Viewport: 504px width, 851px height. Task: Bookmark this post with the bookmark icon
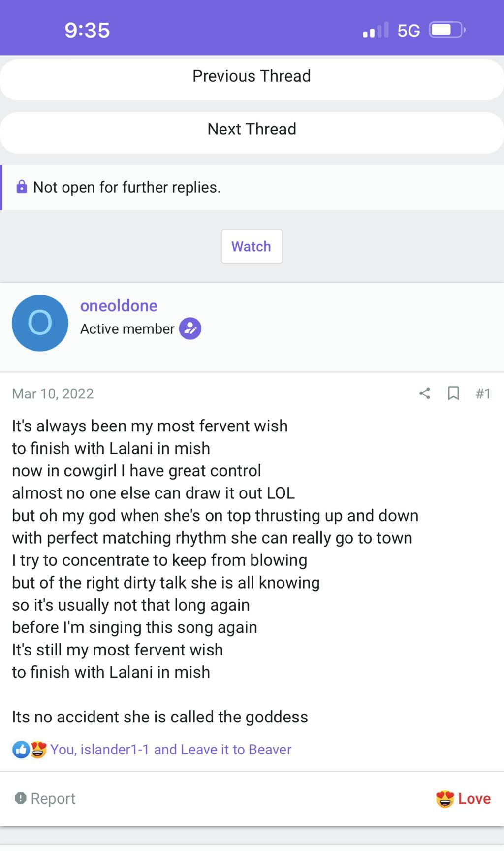point(453,393)
